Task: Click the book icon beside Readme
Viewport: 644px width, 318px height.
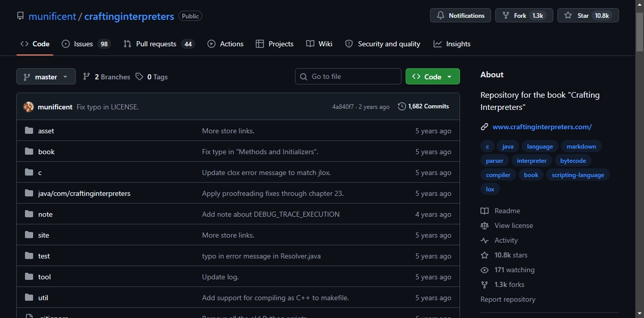Action: (x=485, y=211)
